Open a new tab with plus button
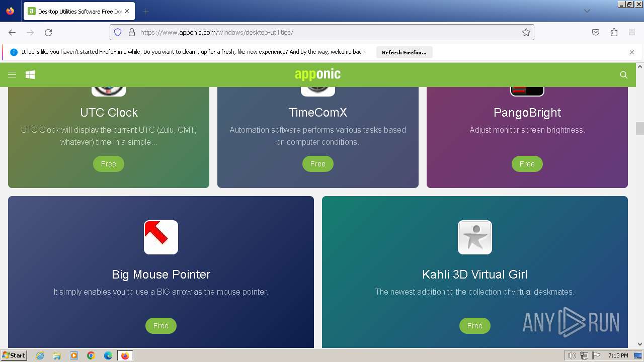Viewport: 644px width, 362px height. tap(146, 11)
